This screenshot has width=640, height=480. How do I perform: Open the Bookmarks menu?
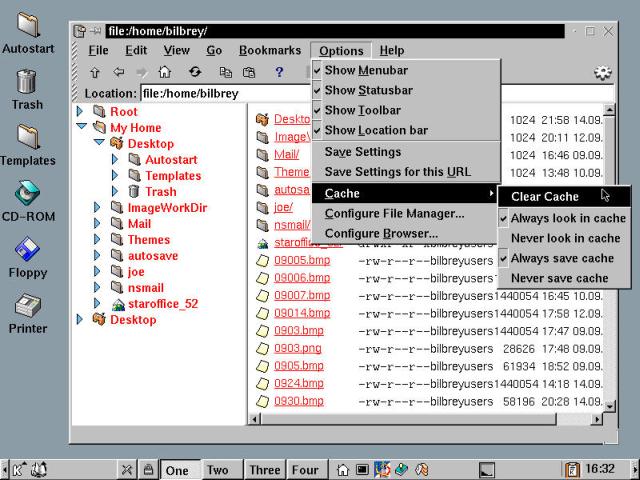(269, 50)
